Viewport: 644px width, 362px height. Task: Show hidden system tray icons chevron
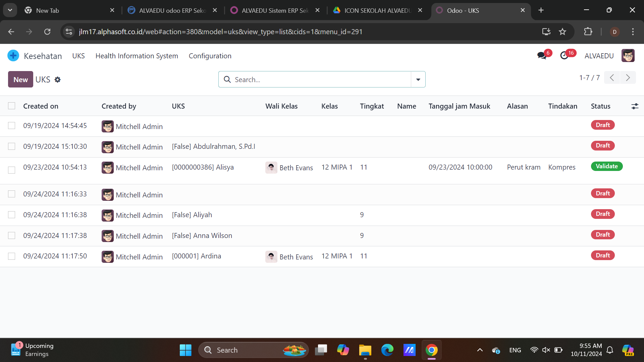coord(480,350)
